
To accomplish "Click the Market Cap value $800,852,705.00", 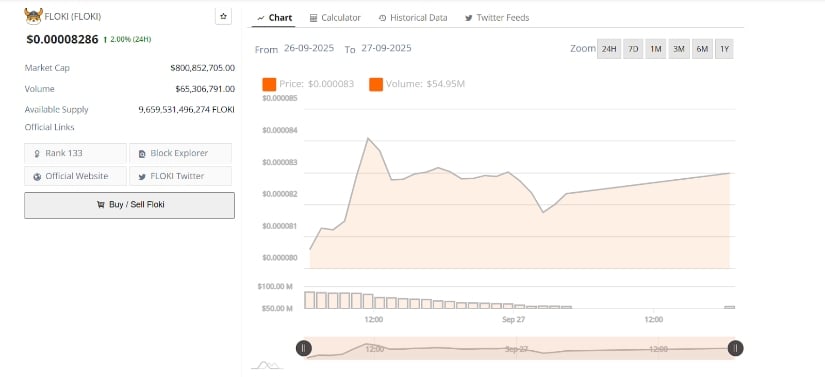I will point(203,68).
